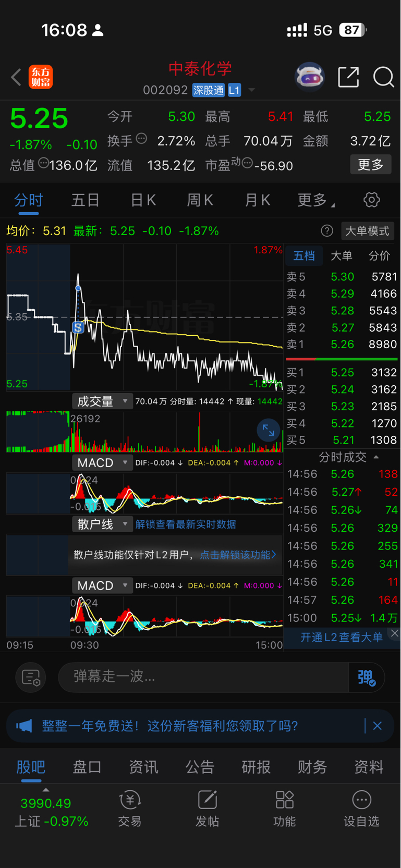
Task: Tap the L1 level badge
Action: [x=234, y=90]
